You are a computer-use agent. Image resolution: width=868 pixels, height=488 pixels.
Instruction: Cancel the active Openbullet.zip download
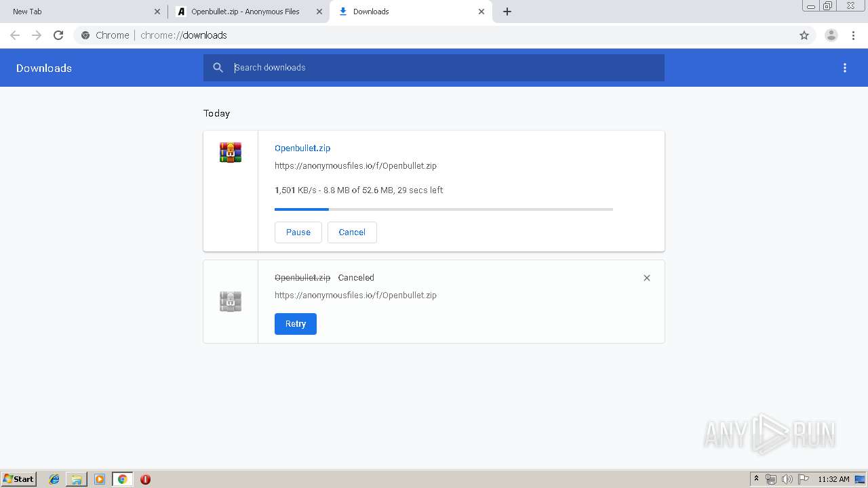tap(352, 232)
